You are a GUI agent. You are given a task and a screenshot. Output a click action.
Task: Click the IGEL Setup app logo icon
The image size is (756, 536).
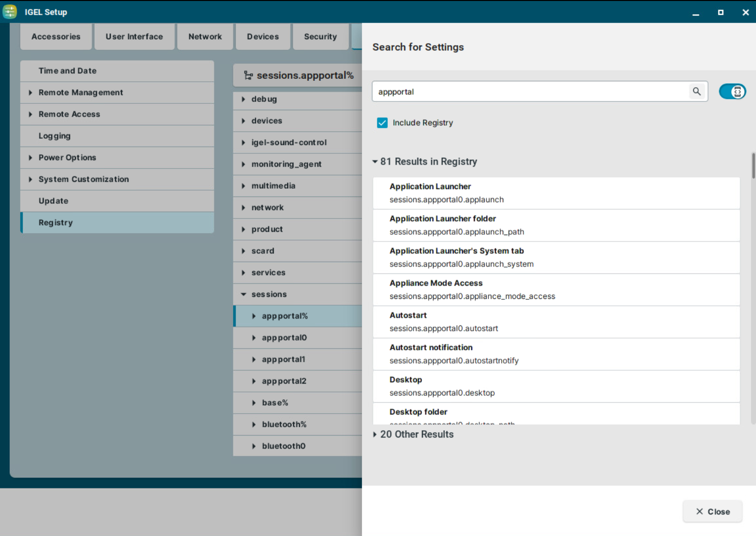[10, 12]
